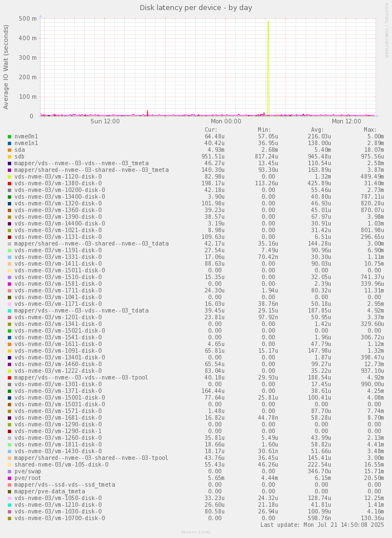The image size is (392, 538).
Task: Click the nvme0n1 green legend swatch
Action: tap(9, 137)
